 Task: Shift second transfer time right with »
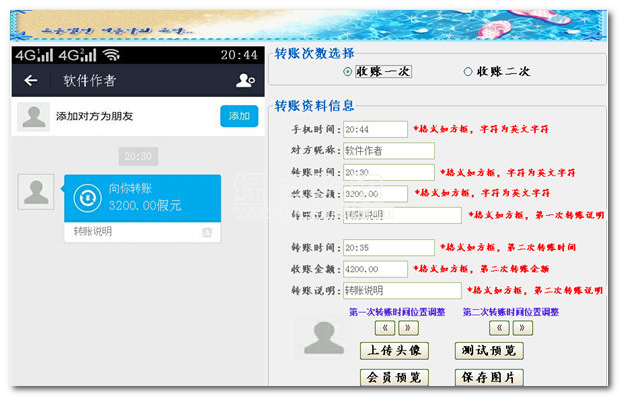523,328
